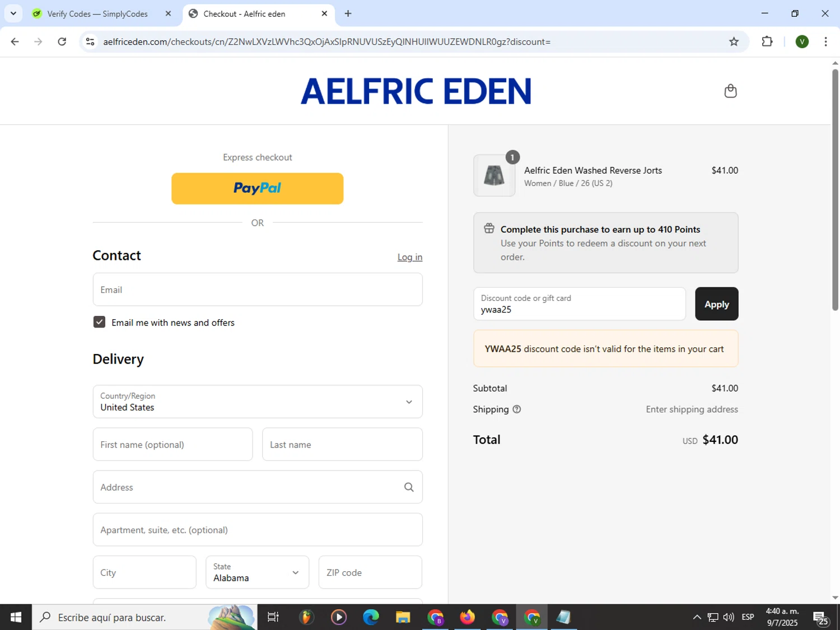Click the Address input field

[258, 487]
